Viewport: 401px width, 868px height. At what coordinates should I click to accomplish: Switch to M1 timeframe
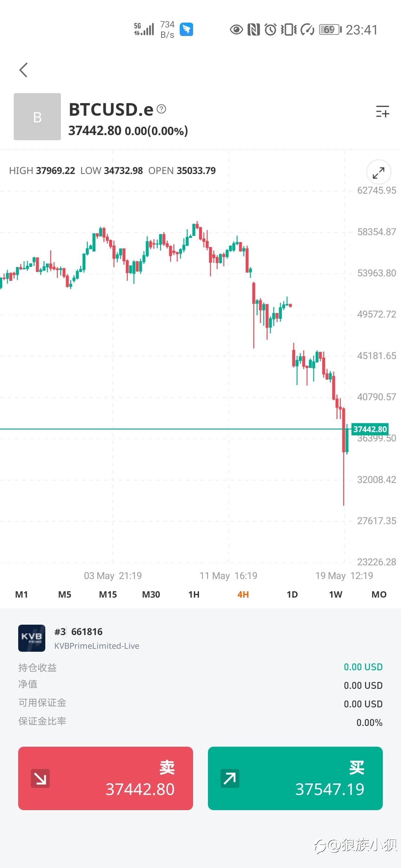point(22,595)
